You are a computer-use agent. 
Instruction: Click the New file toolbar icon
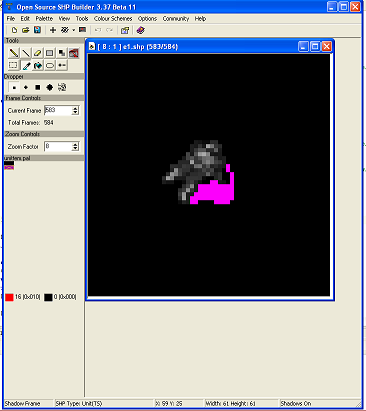coord(14,30)
